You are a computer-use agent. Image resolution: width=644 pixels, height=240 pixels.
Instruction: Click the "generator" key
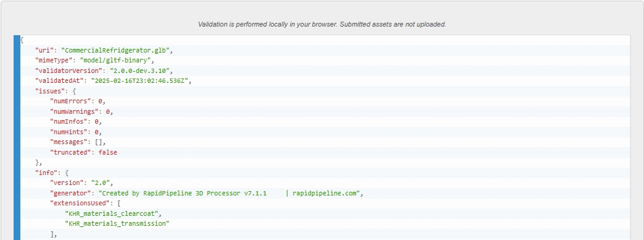(x=70, y=193)
